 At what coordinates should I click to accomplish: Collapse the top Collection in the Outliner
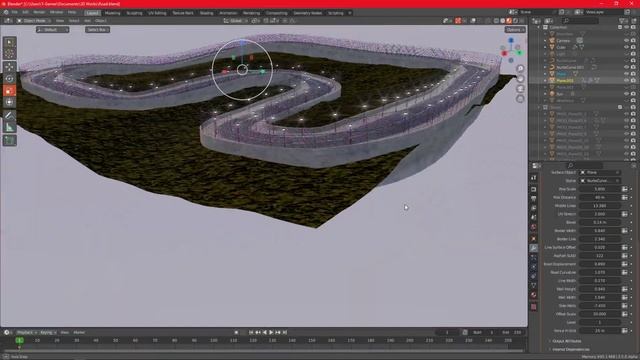[x=539, y=27]
